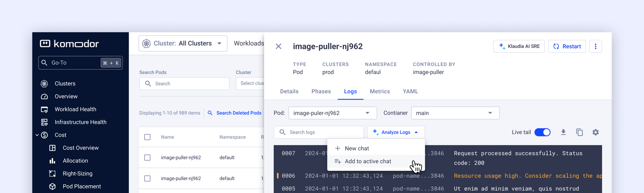The width and height of the screenshot is (644, 193).
Task: Check the first image-puller-nj962 row checkbox
Action: (147, 158)
